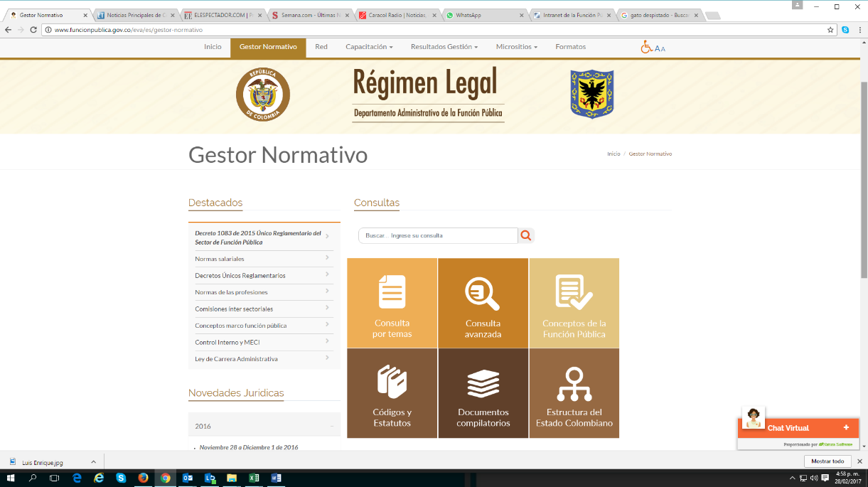This screenshot has width=868, height=487.
Task: Click the Buscar search input field
Action: tap(439, 235)
